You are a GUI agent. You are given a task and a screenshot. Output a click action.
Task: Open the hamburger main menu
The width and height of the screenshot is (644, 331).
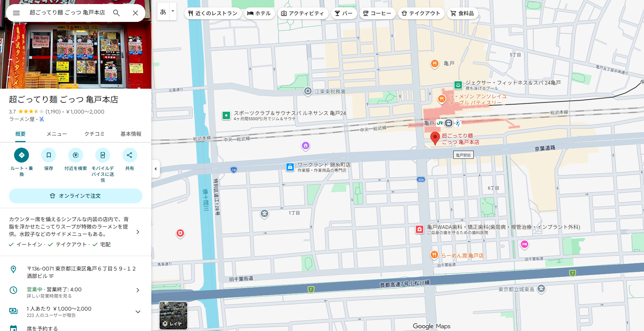(x=16, y=13)
